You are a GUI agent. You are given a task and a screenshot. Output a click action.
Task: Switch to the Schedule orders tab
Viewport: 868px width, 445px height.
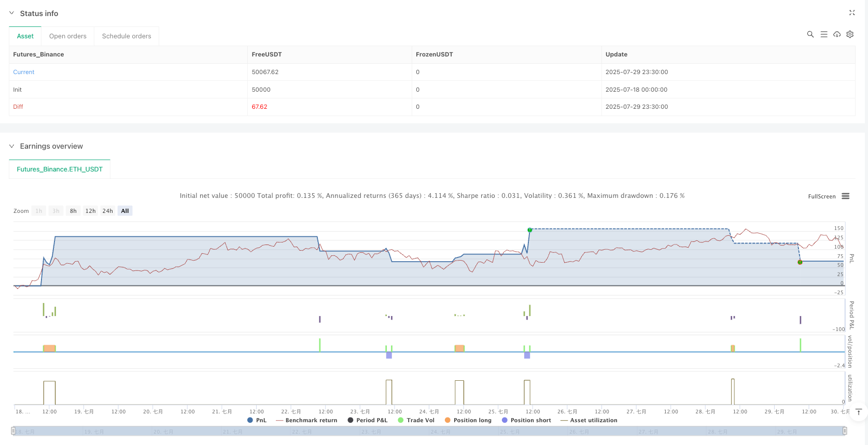point(127,36)
